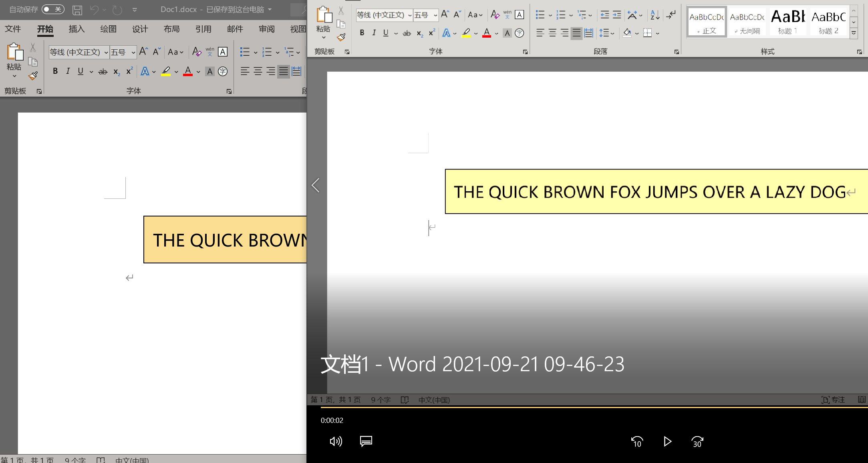Click the Cut scissors icon in left Word window
868x463 pixels.
[33, 48]
